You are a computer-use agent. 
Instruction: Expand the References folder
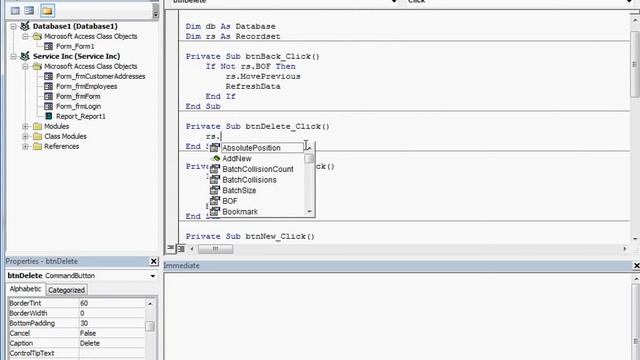(x=25, y=146)
